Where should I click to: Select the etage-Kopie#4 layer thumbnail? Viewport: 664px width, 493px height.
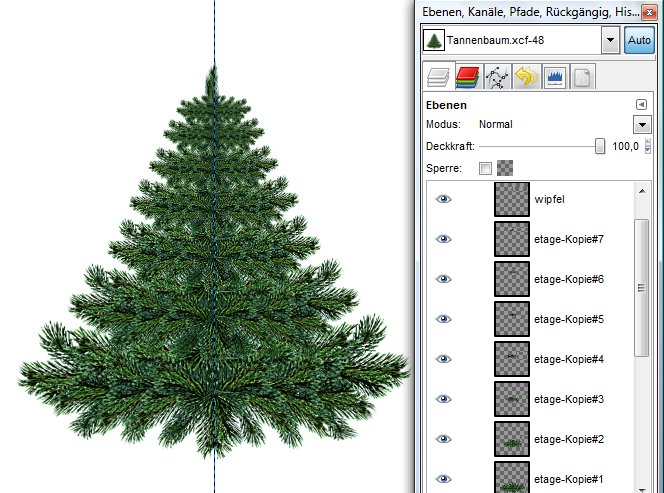(512, 359)
